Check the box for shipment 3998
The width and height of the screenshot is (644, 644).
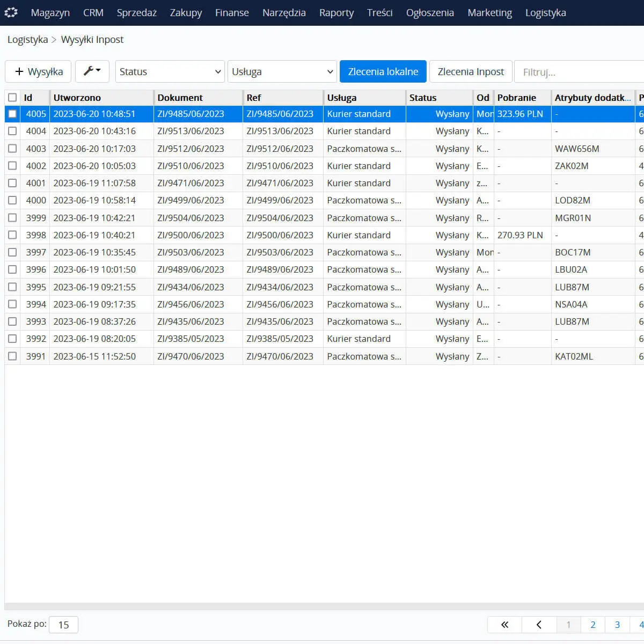[x=12, y=235]
